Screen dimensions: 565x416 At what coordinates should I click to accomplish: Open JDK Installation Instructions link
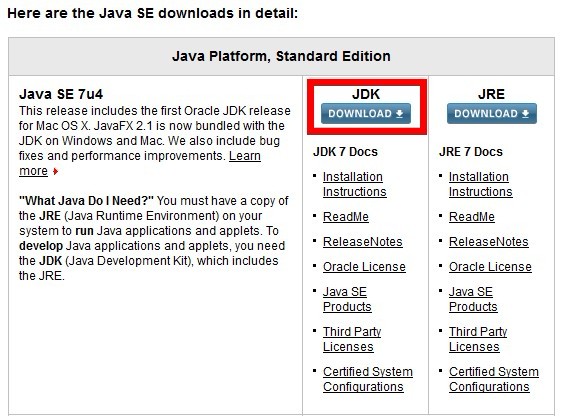point(355,184)
